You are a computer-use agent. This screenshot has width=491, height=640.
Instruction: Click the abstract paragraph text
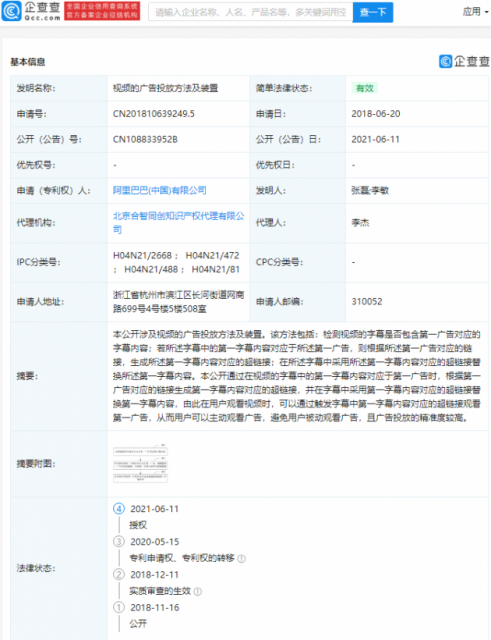[296, 376]
